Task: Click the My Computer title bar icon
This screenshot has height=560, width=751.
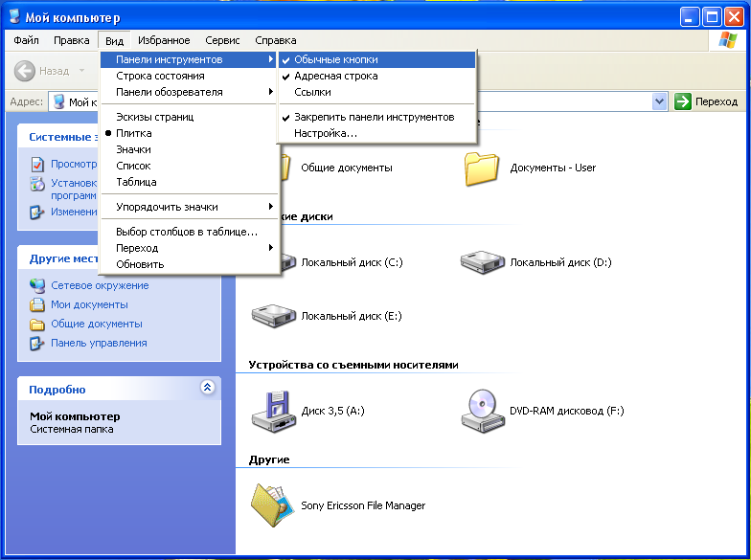Action: [15, 17]
